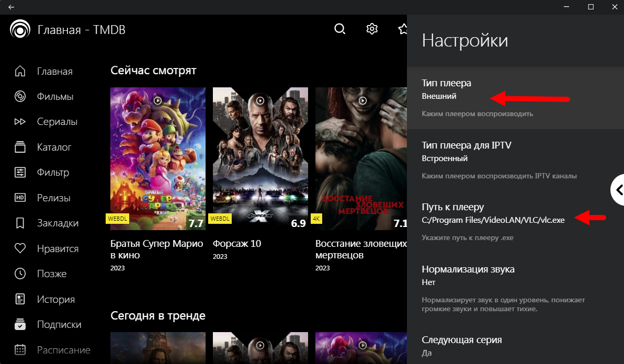Click the Lampa logo icon
624x364 pixels.
20,29
